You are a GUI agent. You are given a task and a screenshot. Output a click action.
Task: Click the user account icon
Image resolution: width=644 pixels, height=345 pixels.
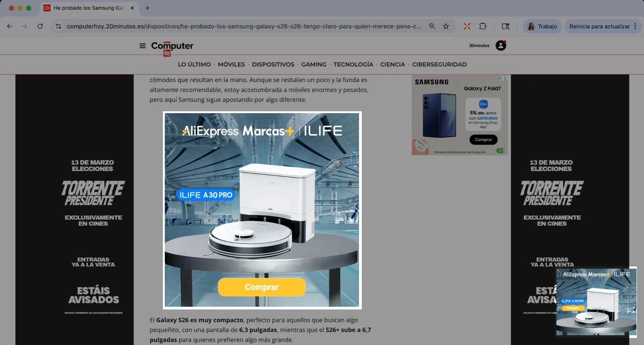[501, 45]
